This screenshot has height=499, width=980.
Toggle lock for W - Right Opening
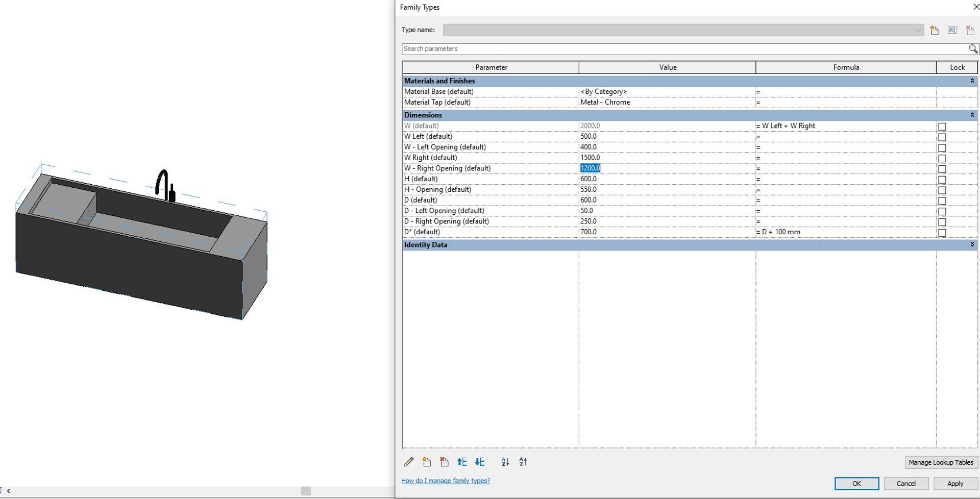pyautogui.click(x=942, y=169)
